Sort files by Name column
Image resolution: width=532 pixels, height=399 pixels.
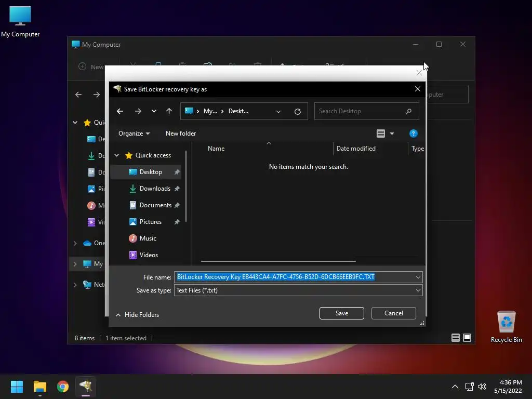pos(216,149)
